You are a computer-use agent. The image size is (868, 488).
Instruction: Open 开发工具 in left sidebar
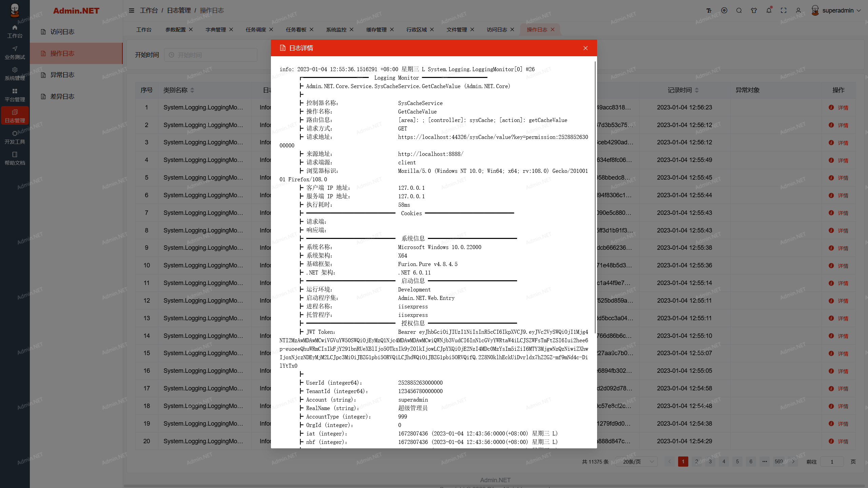tap(15, 137)
